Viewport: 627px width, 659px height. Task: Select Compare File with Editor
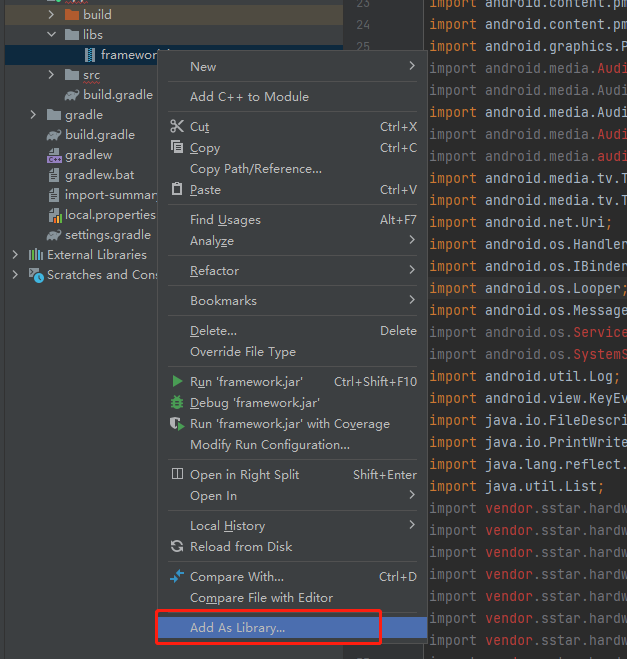[292, 598]
